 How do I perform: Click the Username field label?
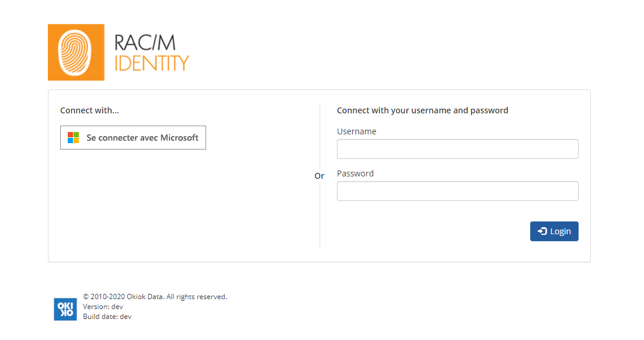pyautogui.click(x=356, y=131)
